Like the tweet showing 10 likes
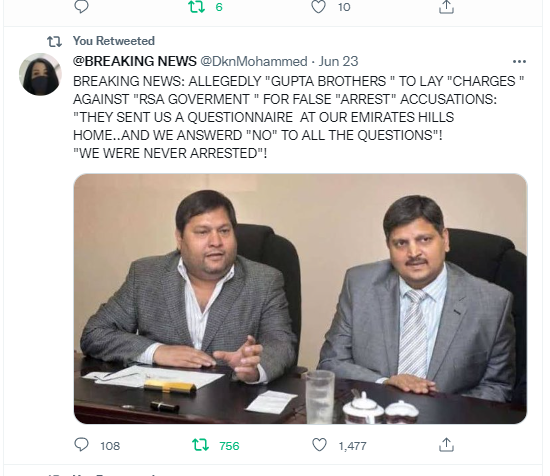Screen dimensions: 550x476 pyautogui.click(x=318, y=6)
